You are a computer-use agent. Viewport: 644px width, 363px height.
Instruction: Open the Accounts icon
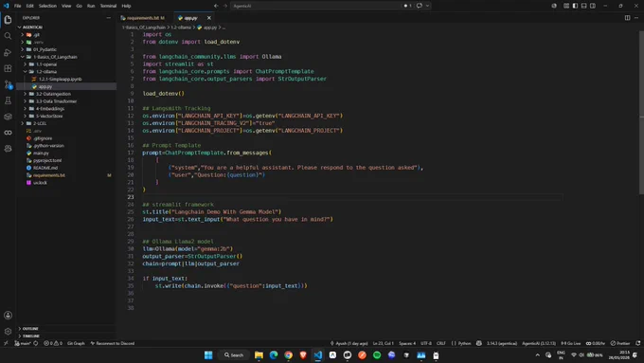[8, 316]
